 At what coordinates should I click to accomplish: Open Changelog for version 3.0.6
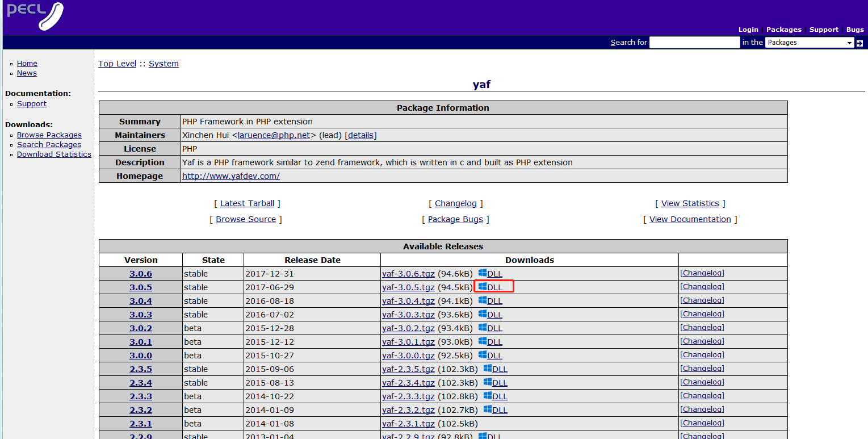(702, 273)
